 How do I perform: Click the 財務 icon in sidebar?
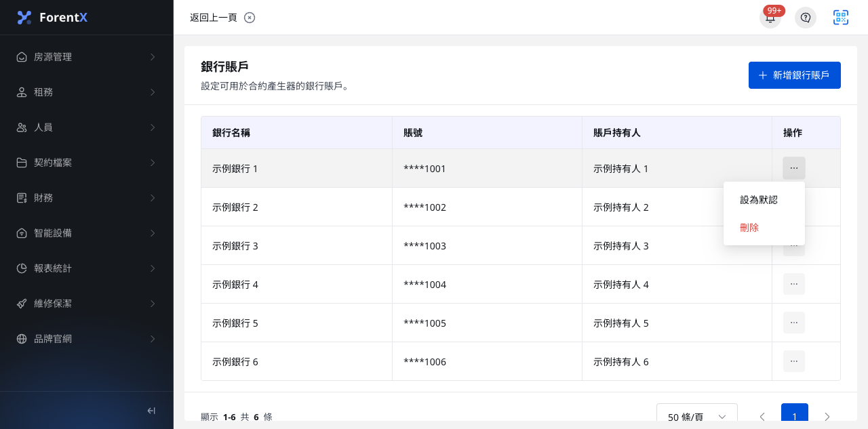coord(22,198)
